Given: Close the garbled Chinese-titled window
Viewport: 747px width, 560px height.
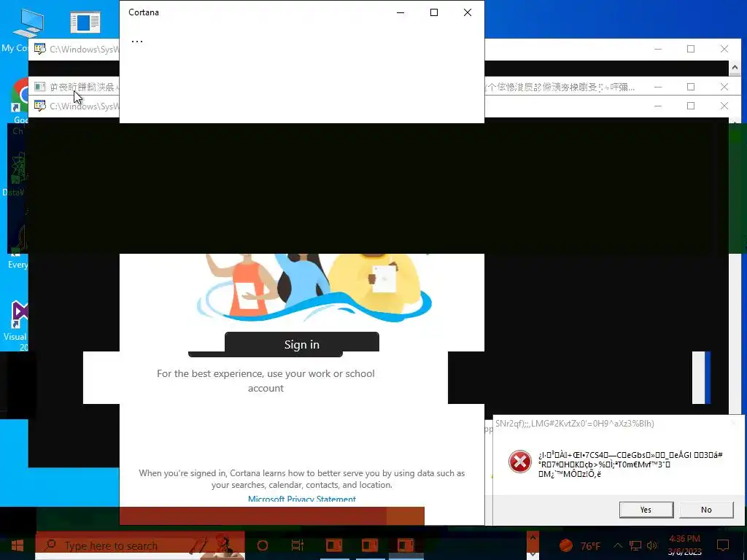Looking at the screenshot, I should (x=724, y=87).
